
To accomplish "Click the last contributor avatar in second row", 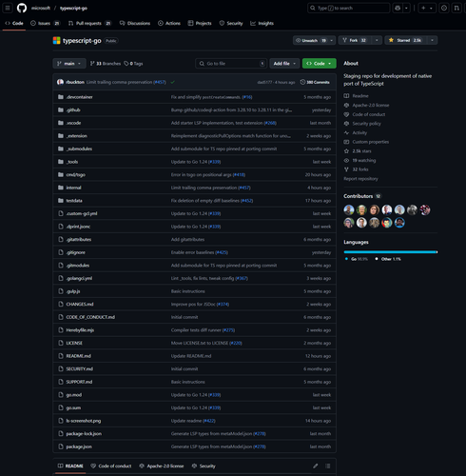I will click(399, 223).
